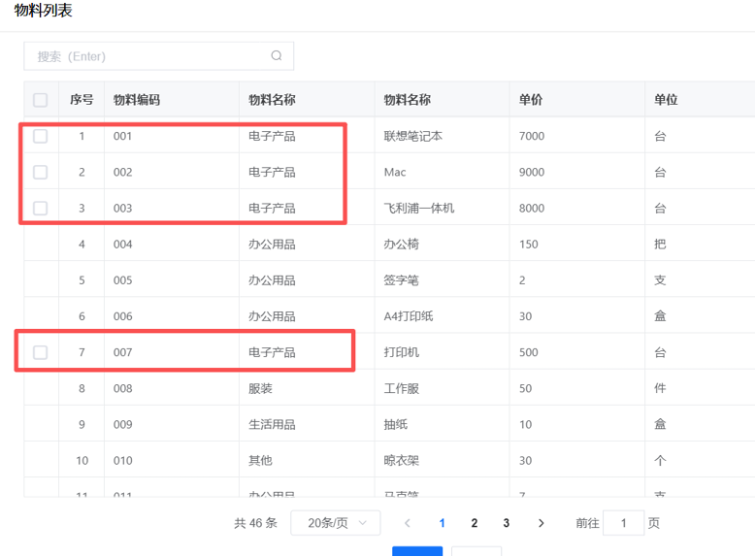This screenshot has height=557, width=756.
Task: Jump to page 3
Action: (x=507, y=523)
